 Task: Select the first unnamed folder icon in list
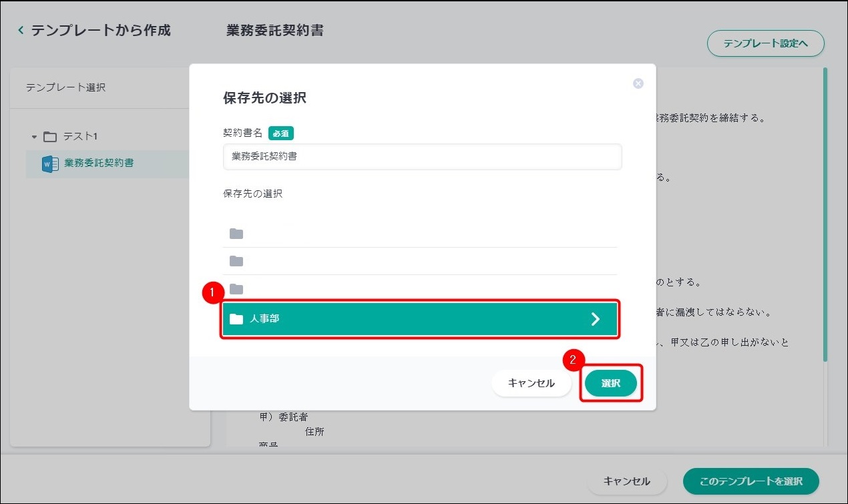click(x=236, y=234)
